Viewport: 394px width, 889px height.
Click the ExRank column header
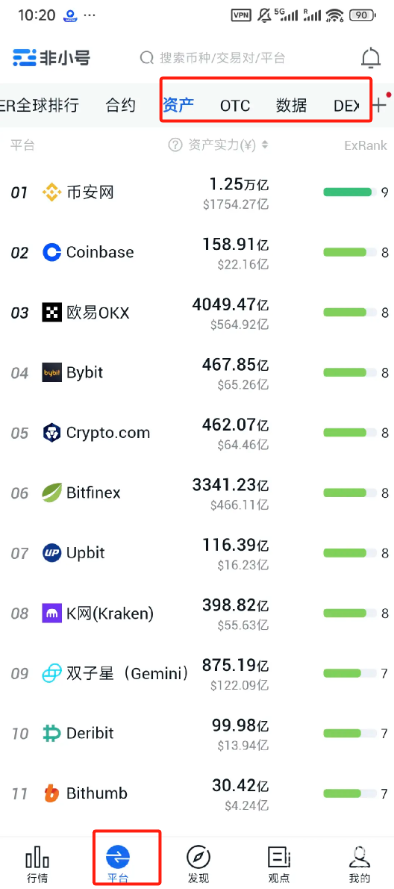[366, 145]
